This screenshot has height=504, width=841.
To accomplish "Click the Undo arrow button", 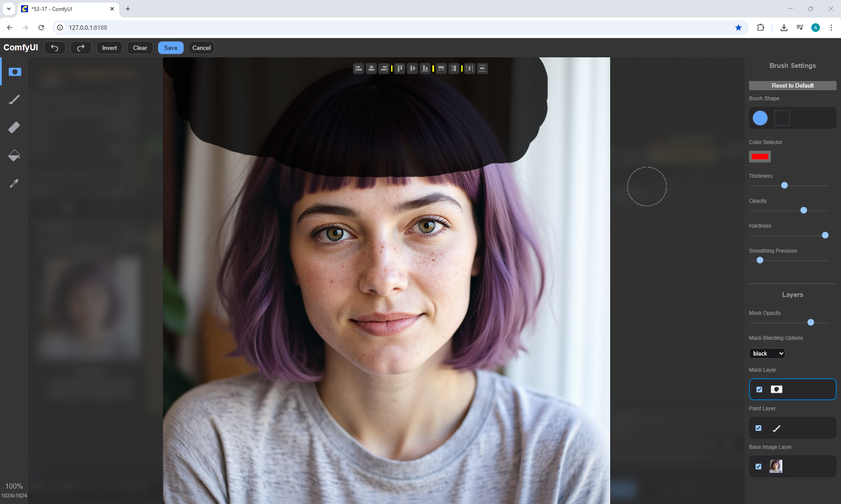I will tap(55, 48).
